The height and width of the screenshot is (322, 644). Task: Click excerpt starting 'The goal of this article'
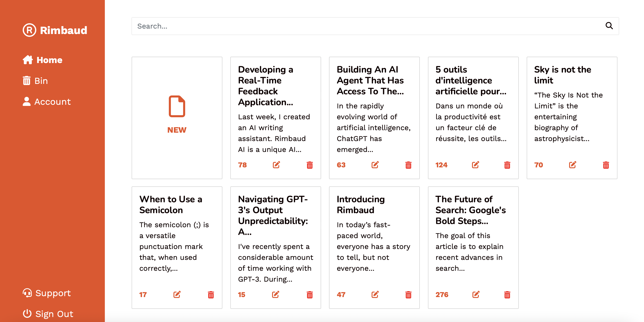469,252
